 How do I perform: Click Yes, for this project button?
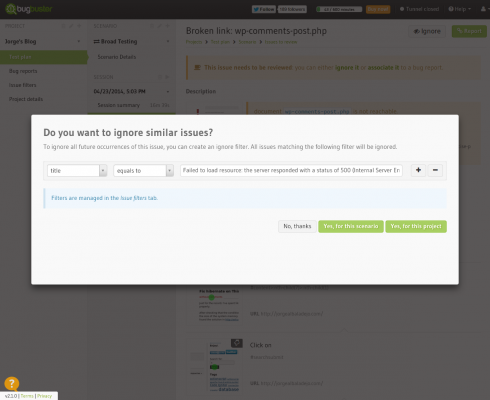pos(416,226)
